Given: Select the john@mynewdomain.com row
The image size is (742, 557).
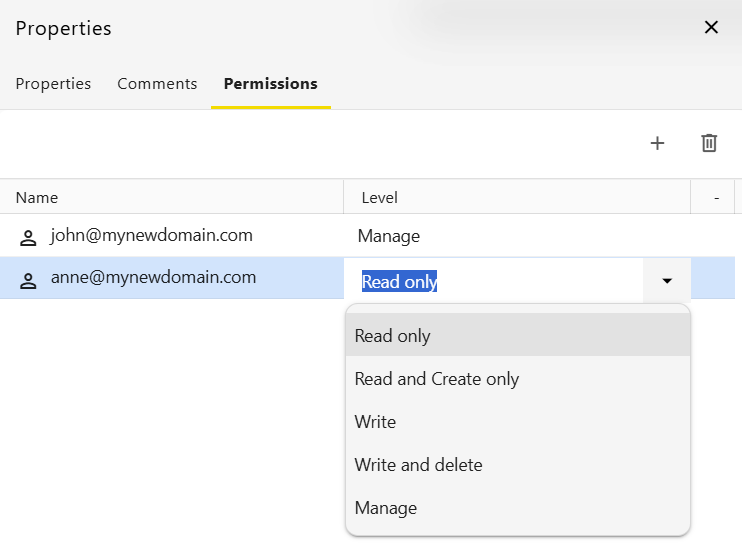Looking at the screenshot, I should (x=367, y=236).
